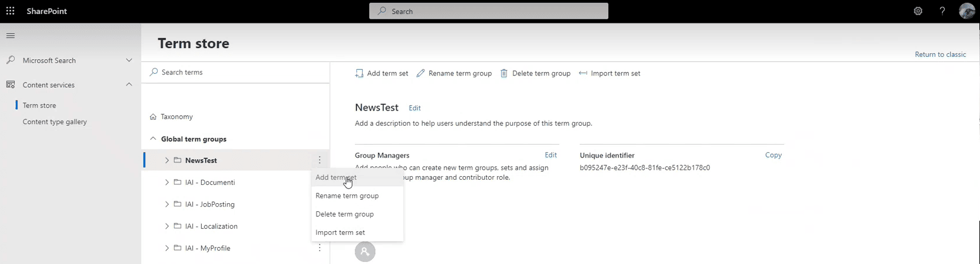Click Delete term group in toolbar
This screenshot has width=980, height=264.
click(x=535, y=74)
